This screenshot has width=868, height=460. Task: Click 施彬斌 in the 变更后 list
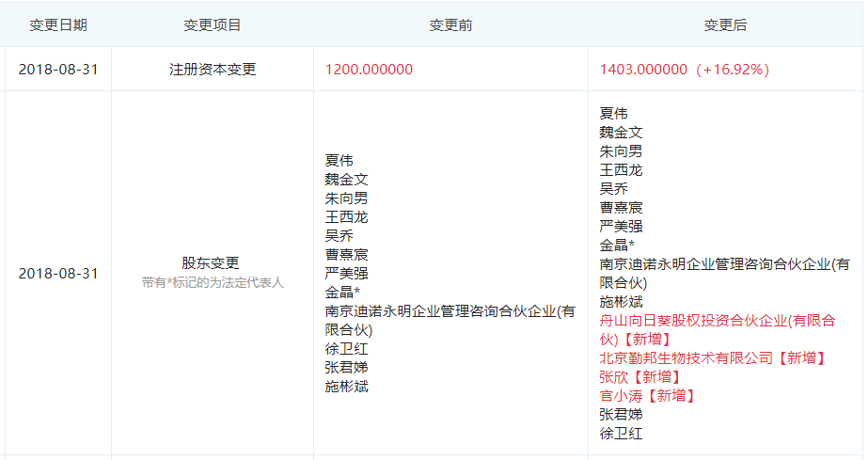(621, 302)
